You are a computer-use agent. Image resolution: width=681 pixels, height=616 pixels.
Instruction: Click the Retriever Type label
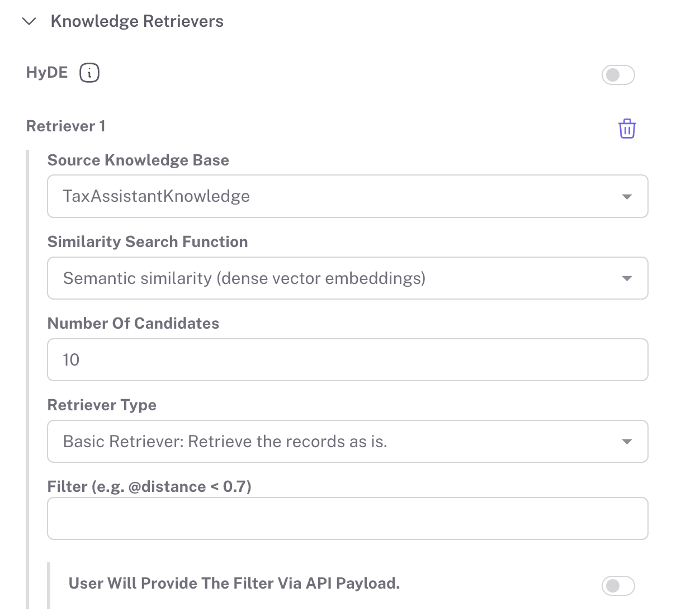102,405
